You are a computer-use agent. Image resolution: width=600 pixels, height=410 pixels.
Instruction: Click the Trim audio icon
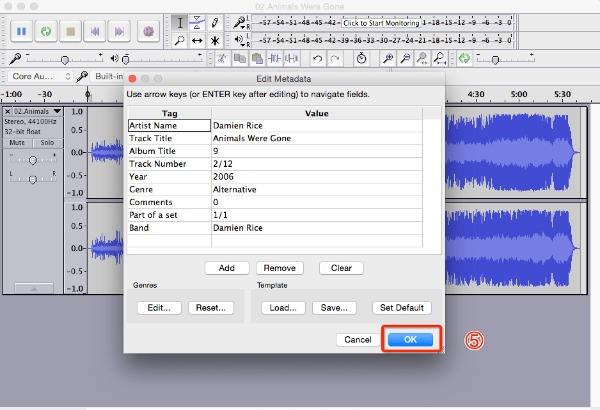click(x=275, y=59)
